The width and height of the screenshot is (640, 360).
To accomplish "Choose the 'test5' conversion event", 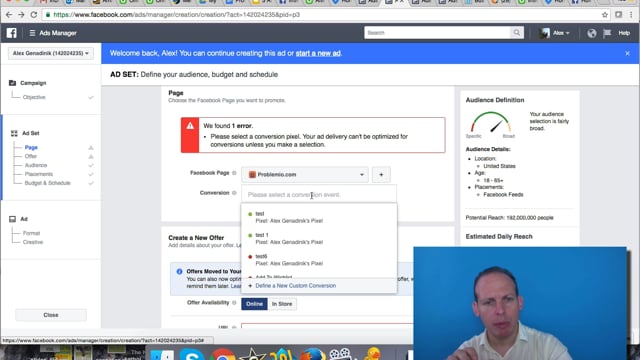I will (x=319, y=260).
